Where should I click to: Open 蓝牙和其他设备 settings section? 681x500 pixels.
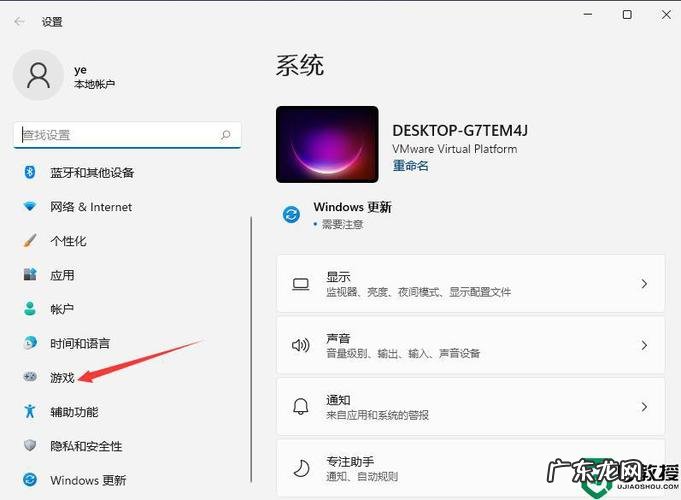click(92, 172)
